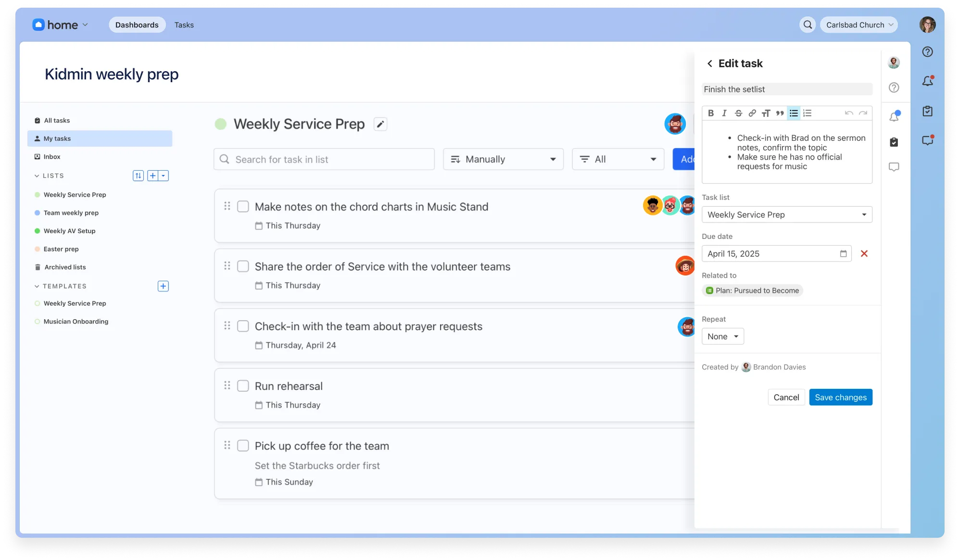Switch to the Tasks tab

(184, 25)
